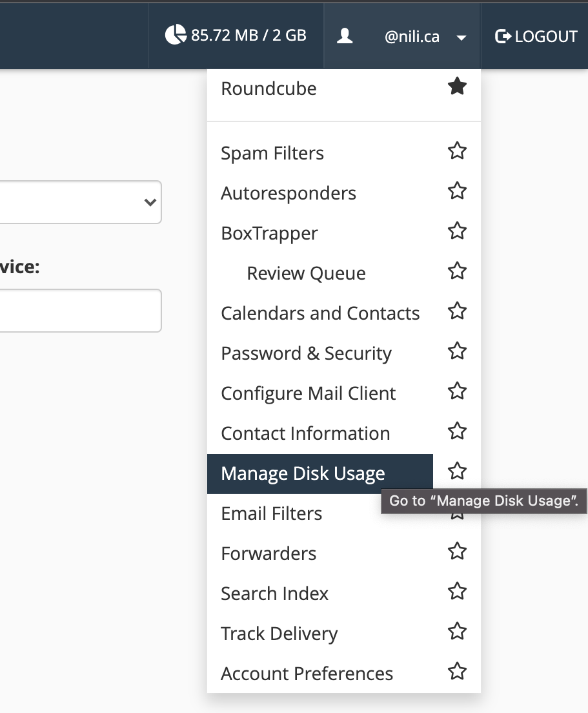Go to Email Filters
Image resolution: width=588 pixels, height=713 pixels.
tap(271, 514)
